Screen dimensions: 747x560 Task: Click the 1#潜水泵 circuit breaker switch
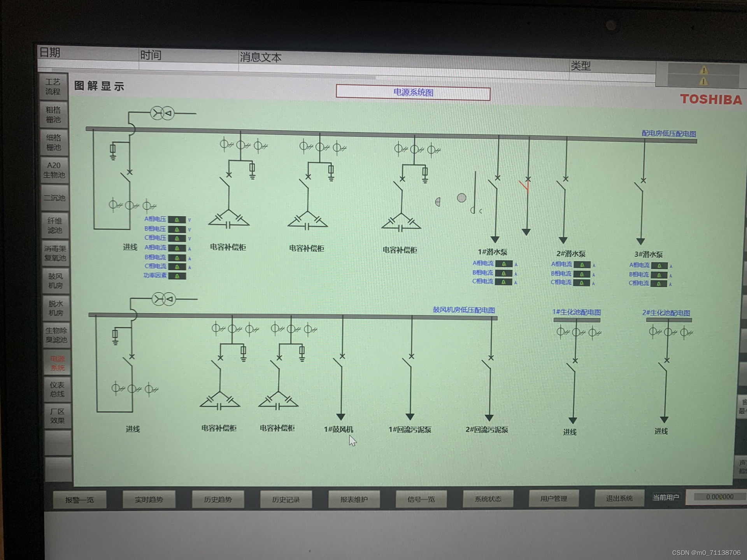pyautogui.click(x=494, y=183)
